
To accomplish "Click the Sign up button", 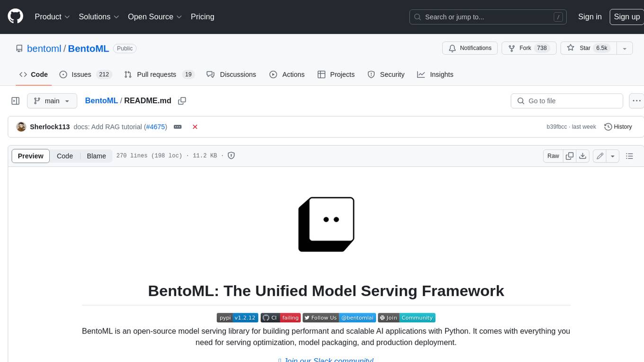I will [x=626, y=17].
